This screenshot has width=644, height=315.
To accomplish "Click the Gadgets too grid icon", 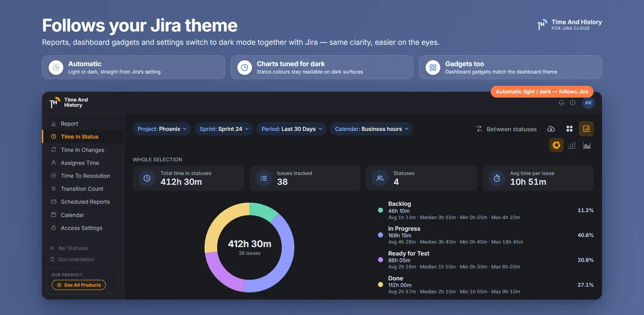I will click(433, 68).
